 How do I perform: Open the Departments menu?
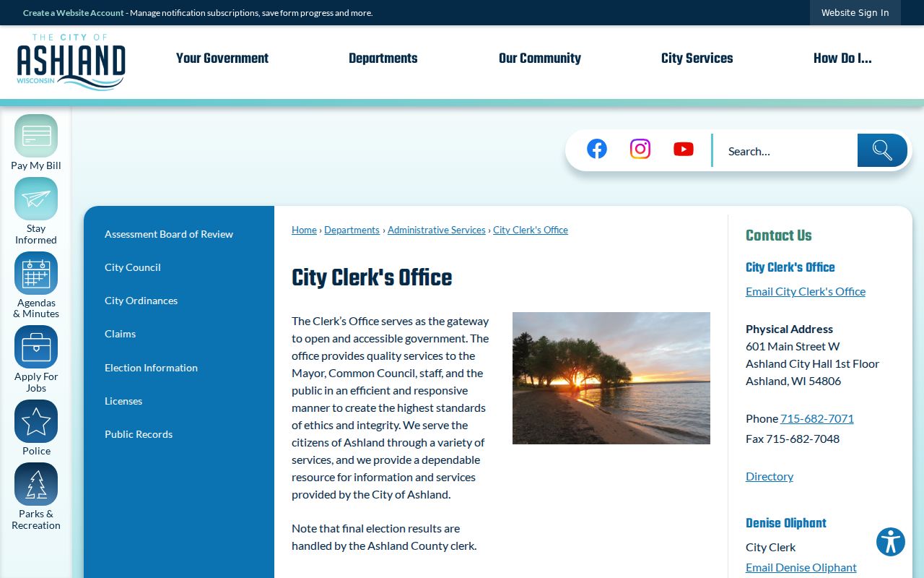[383, 59]
